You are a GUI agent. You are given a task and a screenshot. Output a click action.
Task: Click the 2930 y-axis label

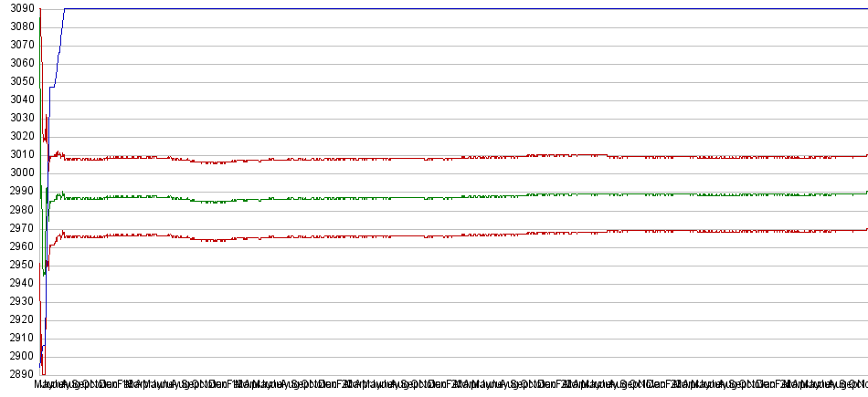17,301
